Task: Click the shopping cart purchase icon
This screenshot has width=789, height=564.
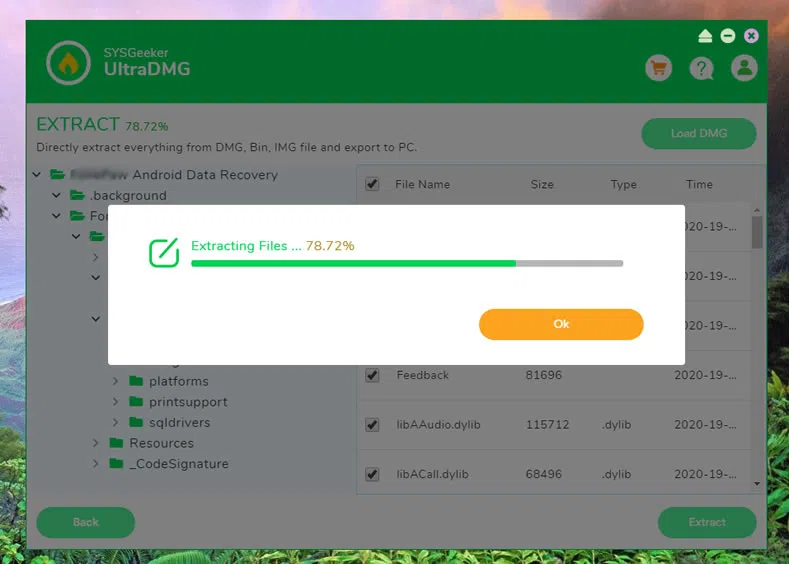Action: point(657,68)
